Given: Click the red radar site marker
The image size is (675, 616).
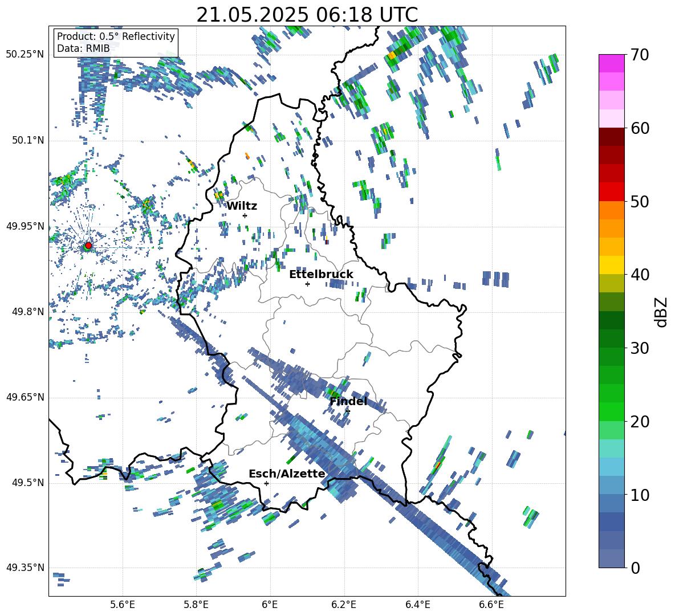Looking at the screenshot, I should 88,246.
